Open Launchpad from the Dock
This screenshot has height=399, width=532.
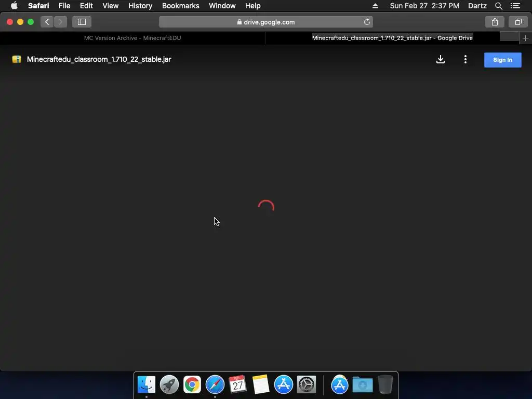[169, 384]
